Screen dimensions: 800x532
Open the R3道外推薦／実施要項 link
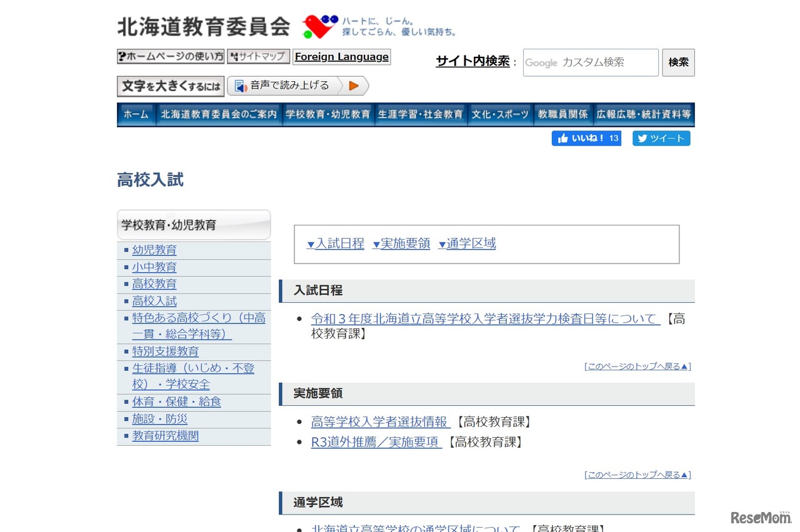(x=376, y=443)
